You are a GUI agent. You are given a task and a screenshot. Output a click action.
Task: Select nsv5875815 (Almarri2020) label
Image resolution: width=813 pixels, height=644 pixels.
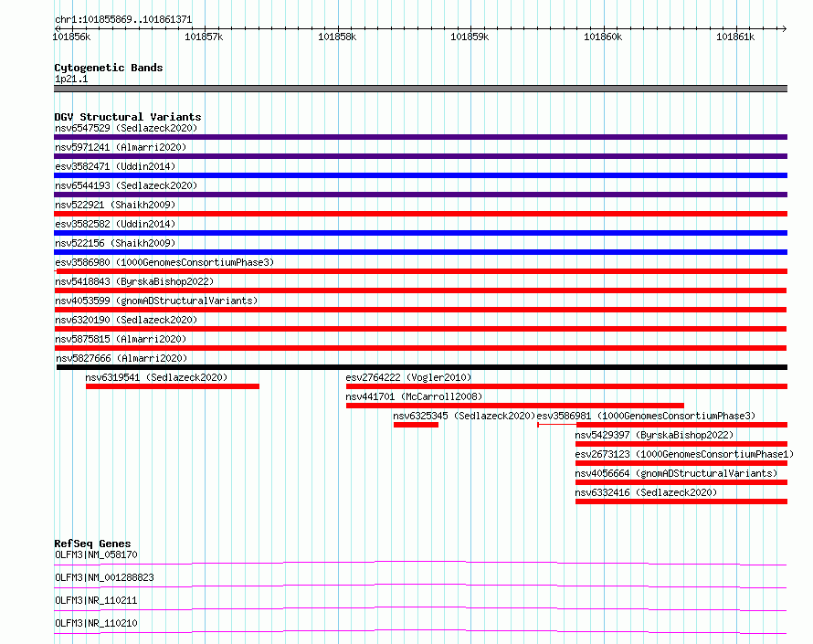(121, 339)
